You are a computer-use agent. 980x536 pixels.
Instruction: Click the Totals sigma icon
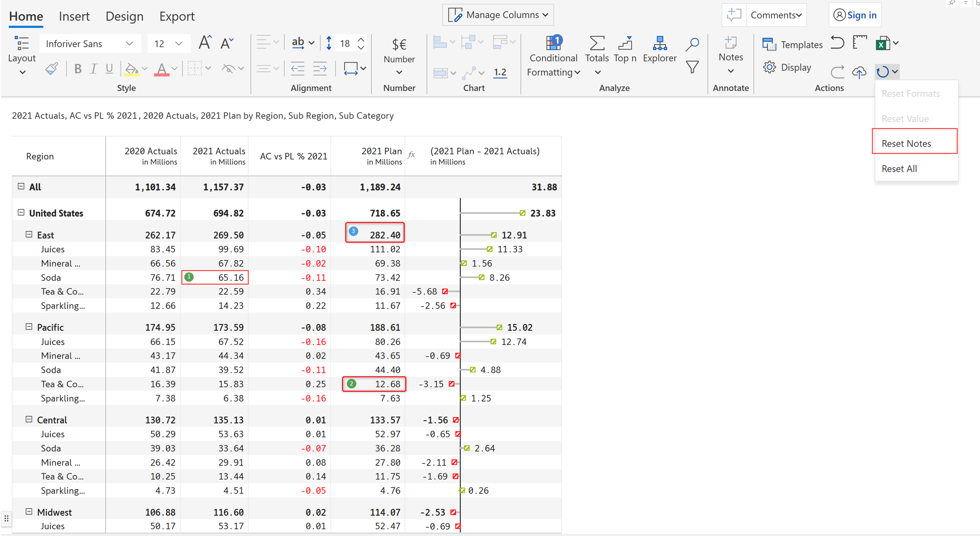tap(597, 44)
